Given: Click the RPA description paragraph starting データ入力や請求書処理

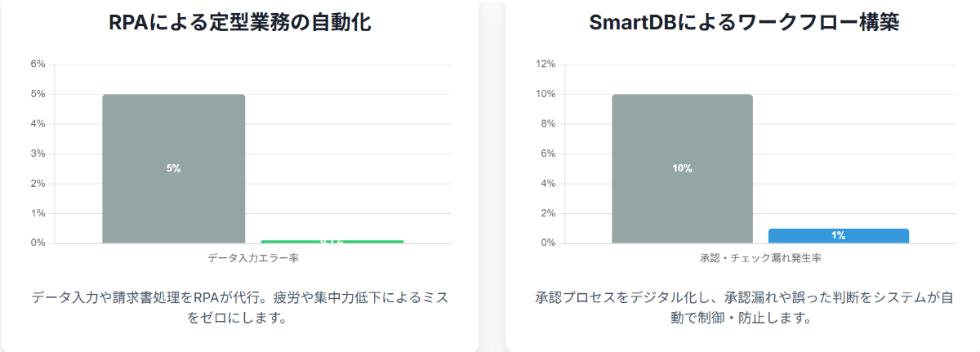Looking at the screenshot, I should 239,307.
